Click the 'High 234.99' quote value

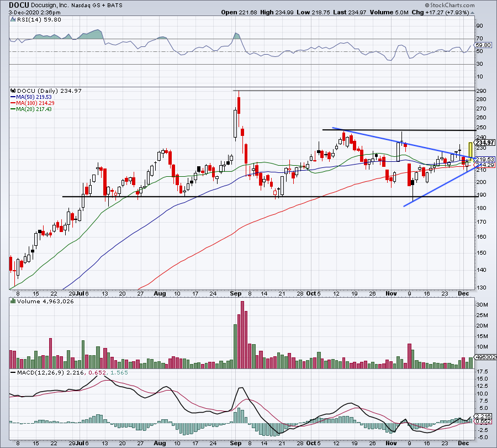[x=277, y=12]
